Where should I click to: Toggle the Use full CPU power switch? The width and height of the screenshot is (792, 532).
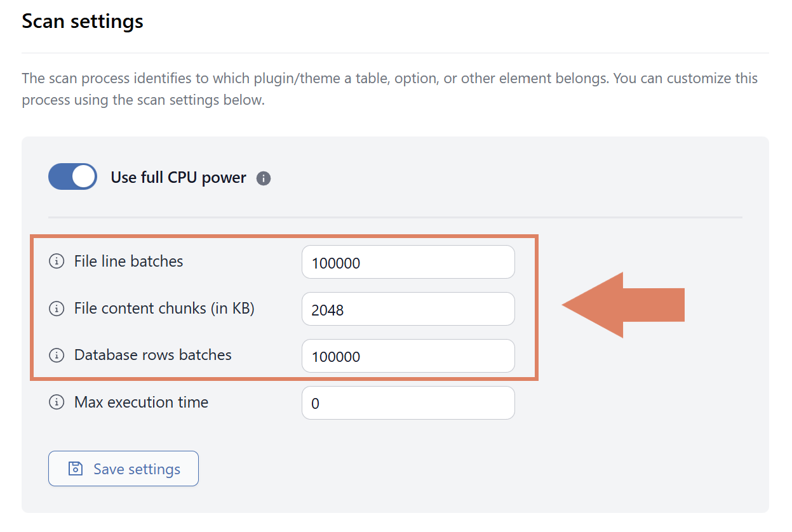pos(72,177)
